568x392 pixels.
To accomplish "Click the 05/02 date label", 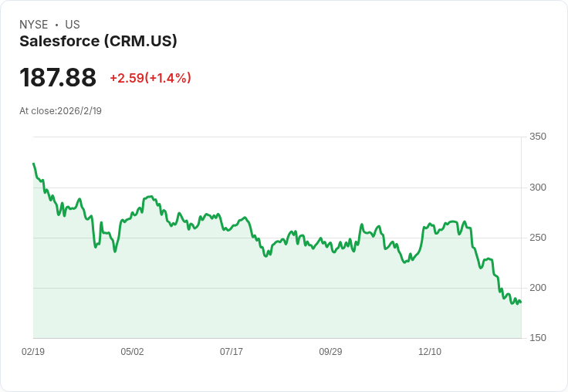I will click(132, 351).
